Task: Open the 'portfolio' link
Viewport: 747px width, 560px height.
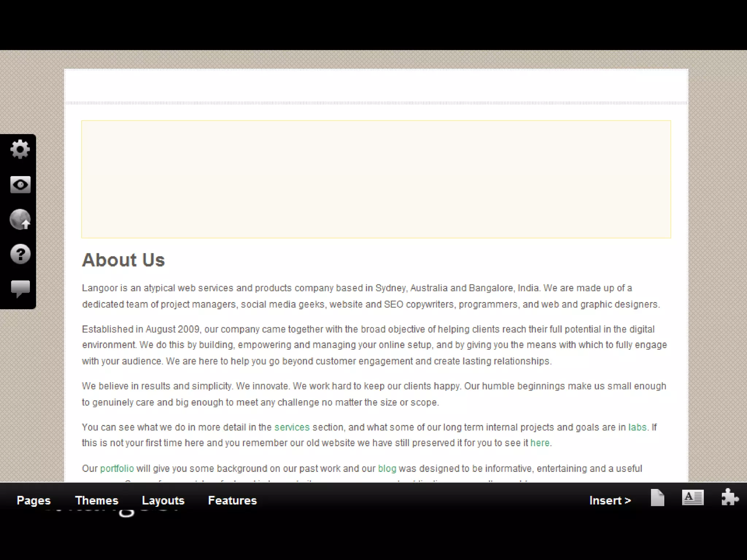Action: (117, 468)
